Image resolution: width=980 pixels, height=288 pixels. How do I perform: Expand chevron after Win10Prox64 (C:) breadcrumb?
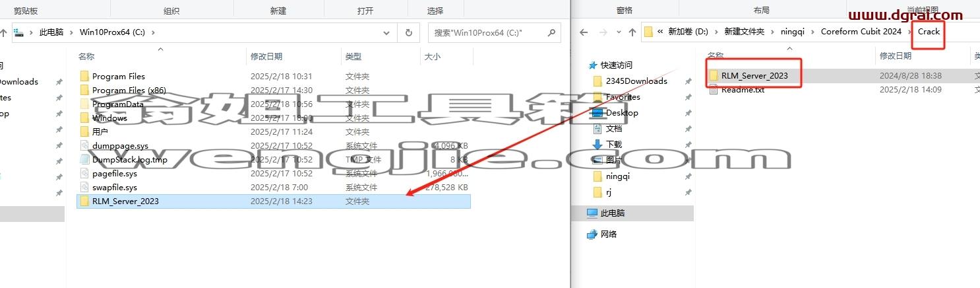(152, 32)
